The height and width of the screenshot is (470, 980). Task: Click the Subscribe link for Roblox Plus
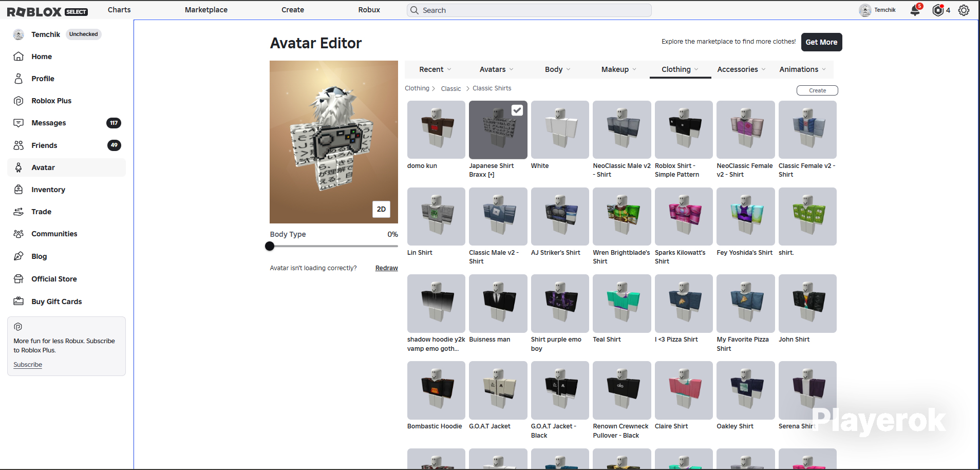(28, 365)
